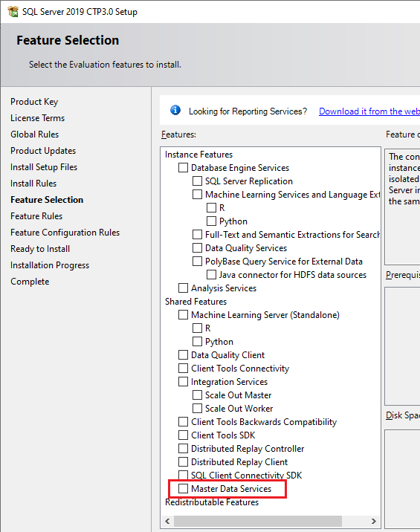The width and height of the screenshot is (420, 532).
Task: Click the Complete step
Action: pyautogui.click(x=30, y=282)
